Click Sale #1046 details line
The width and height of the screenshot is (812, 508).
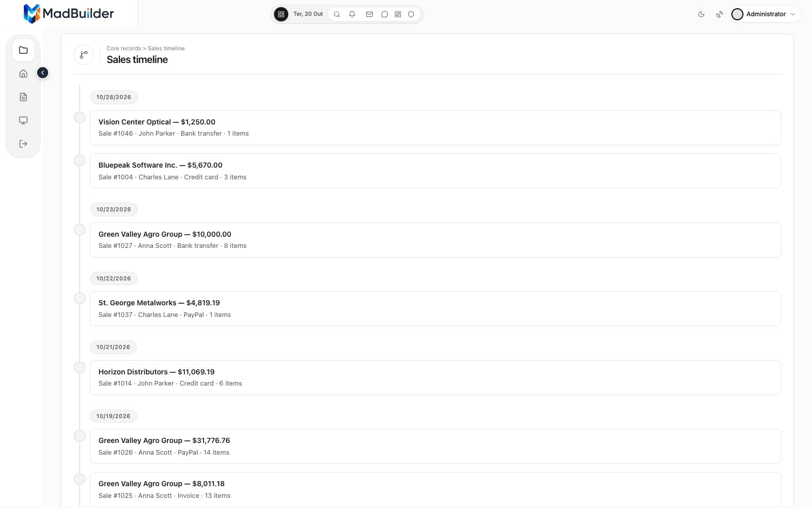174,134
